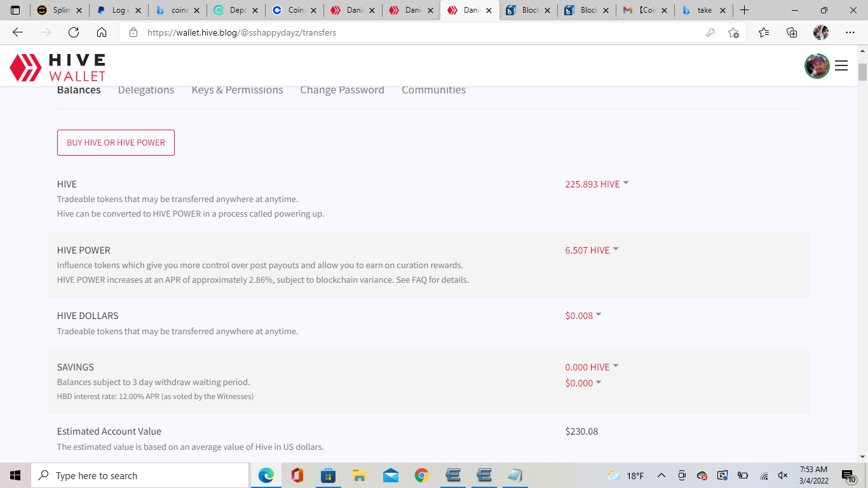Open File Explorer from the taskbar
This screenshot has height=488, width=868.
click(360, 475)
